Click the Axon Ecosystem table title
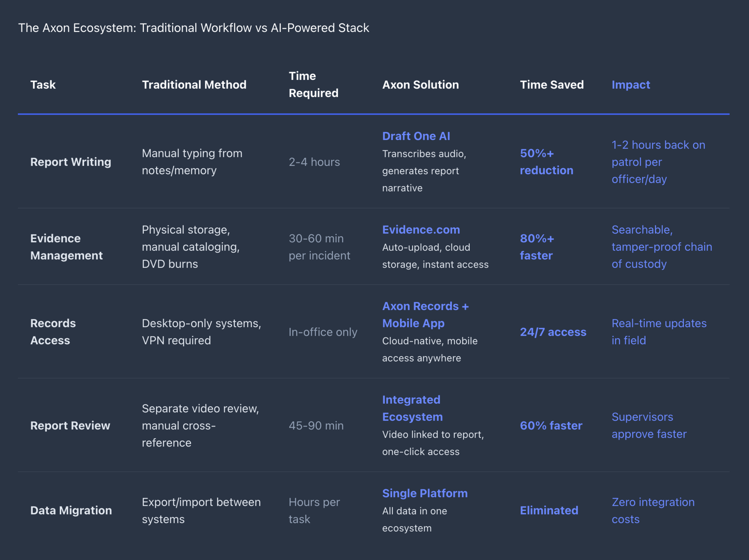The height and width of the screenshot is (560, 749). tap(193, 28)
